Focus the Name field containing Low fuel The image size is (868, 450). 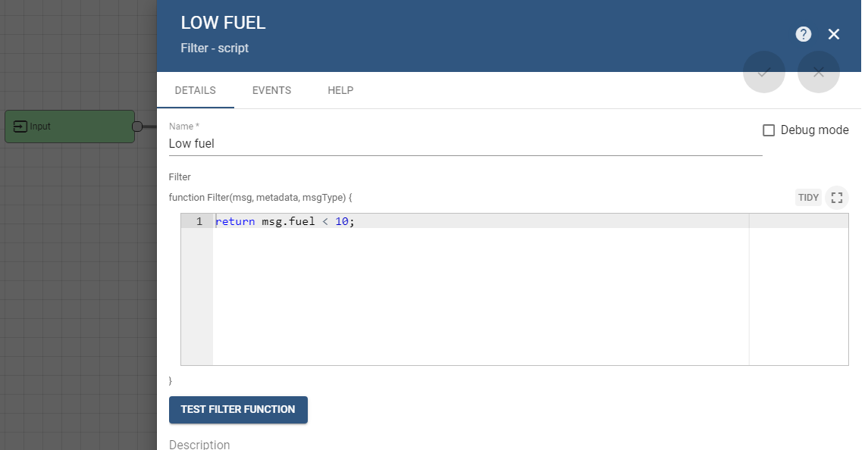(464, 143)
